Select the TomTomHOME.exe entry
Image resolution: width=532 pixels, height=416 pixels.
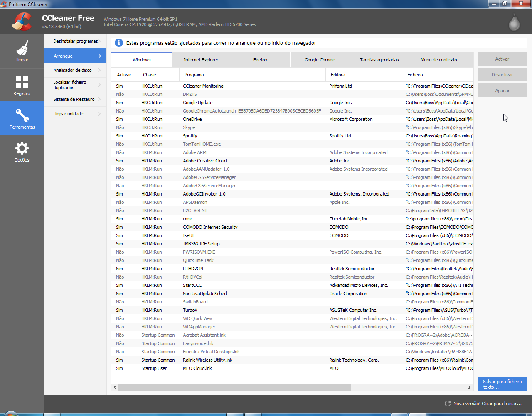click(x=292, y=144)
